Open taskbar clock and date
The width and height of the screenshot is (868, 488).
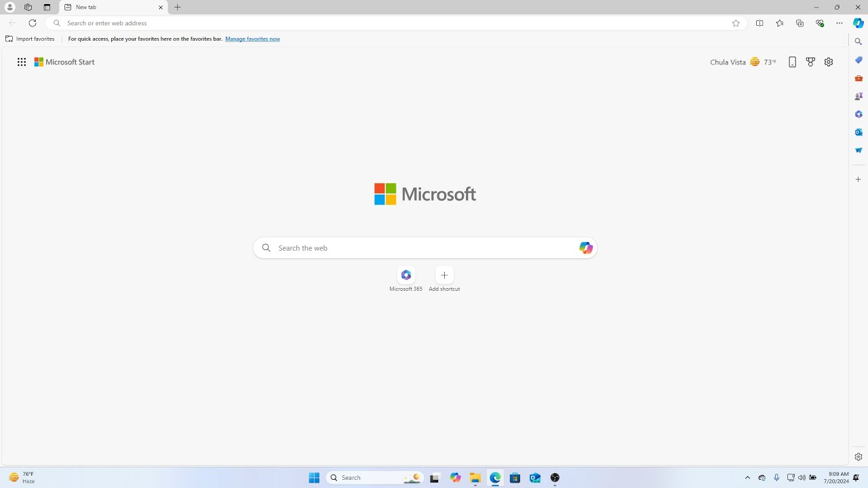(836, 478)
